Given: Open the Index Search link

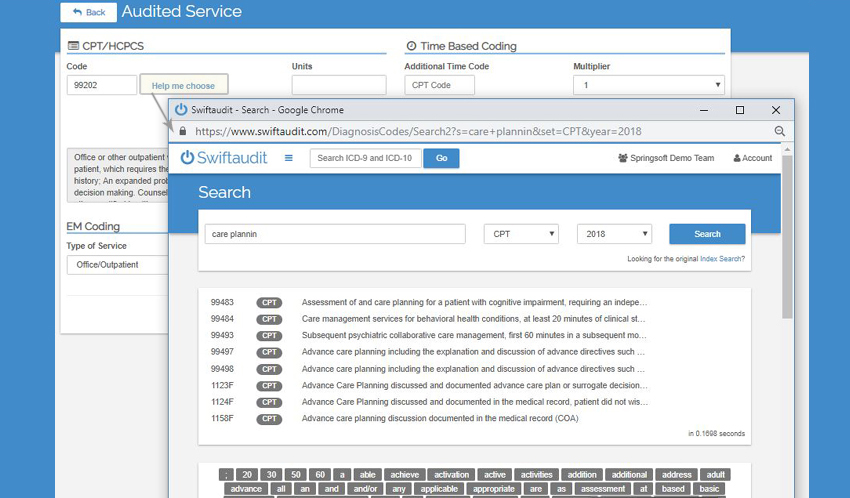Looking at the screenshot, I should pos(721,259).
